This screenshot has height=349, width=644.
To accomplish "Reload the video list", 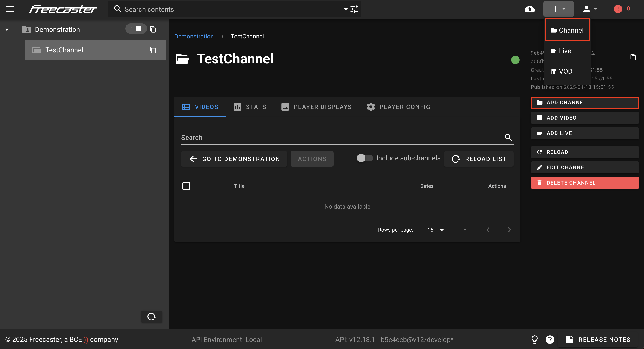I will (479, 159).
